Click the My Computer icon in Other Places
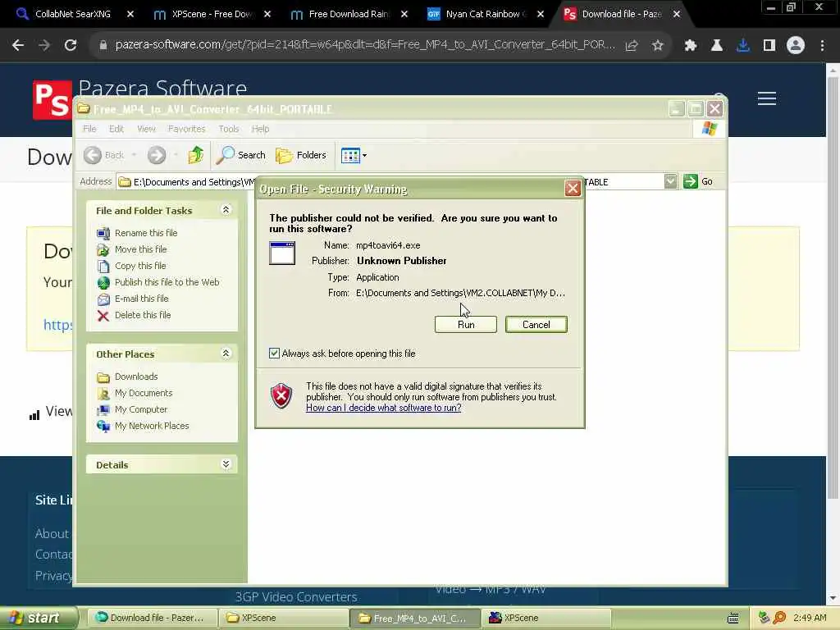 tap(103, 410)
